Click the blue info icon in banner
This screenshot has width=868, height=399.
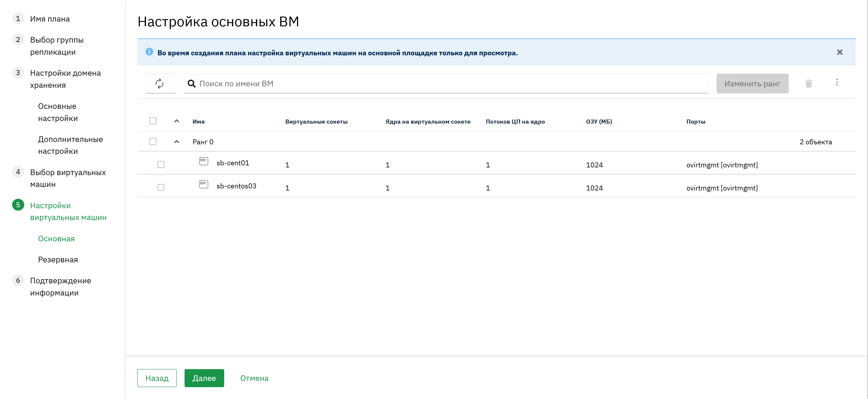(149, 51)
